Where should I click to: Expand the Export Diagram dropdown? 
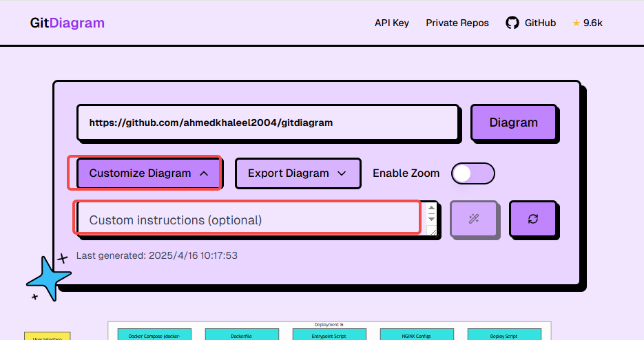point(298,173)
